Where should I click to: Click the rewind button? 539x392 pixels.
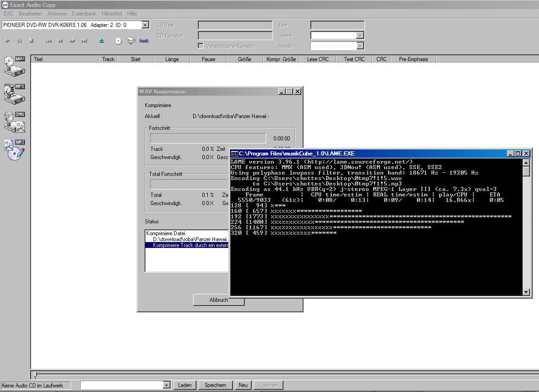click(x=61, y=41)
